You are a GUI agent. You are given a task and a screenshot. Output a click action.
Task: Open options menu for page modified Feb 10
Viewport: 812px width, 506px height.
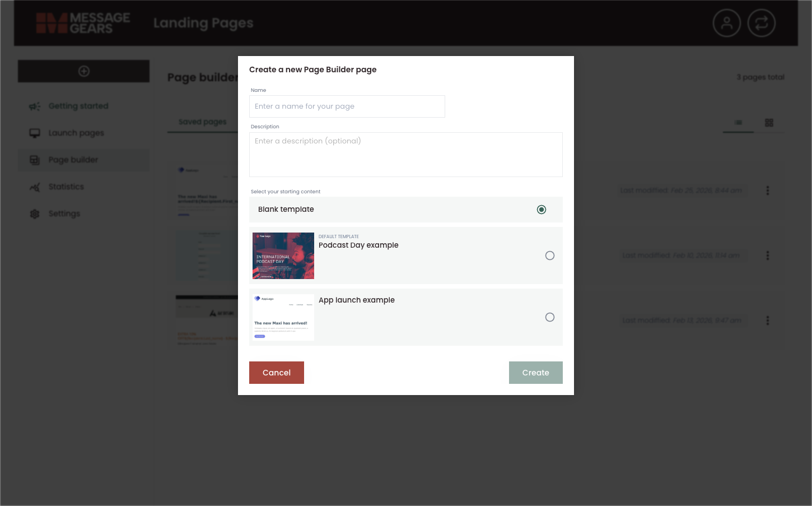[x=768, y=256]
